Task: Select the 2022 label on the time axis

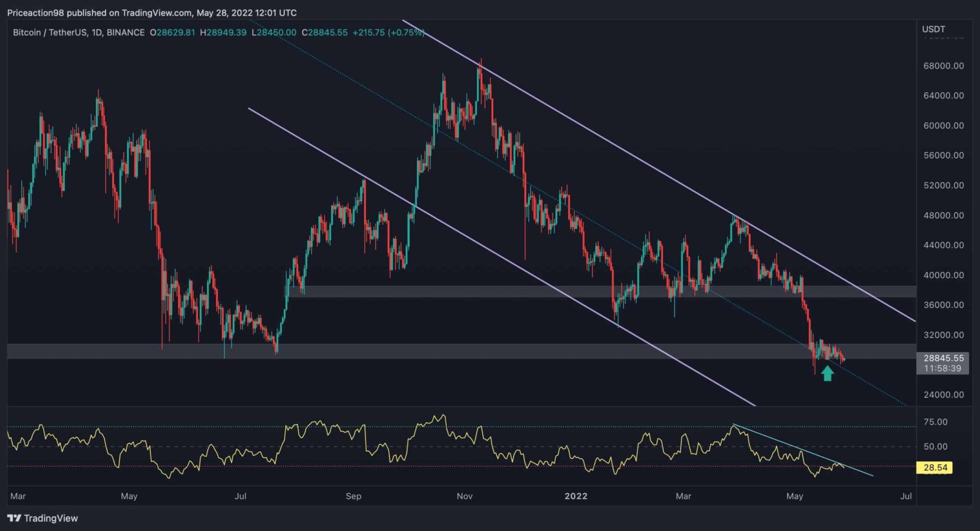Action: coord(577,497)
